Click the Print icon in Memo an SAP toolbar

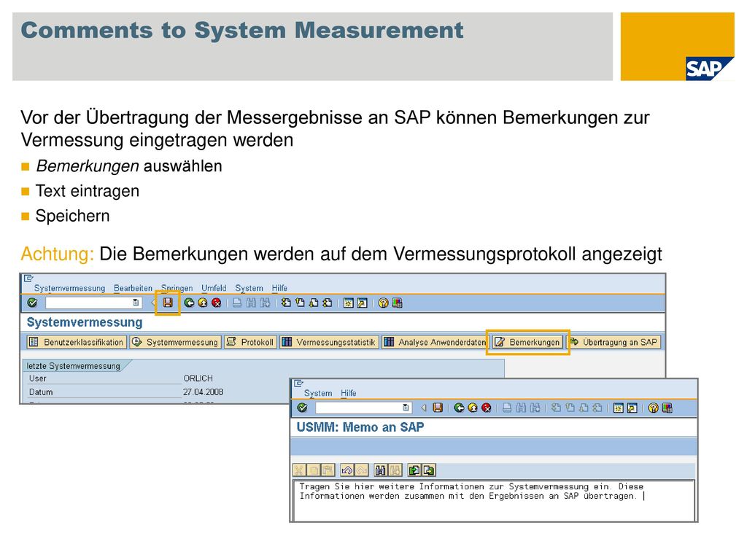point(508,408)
